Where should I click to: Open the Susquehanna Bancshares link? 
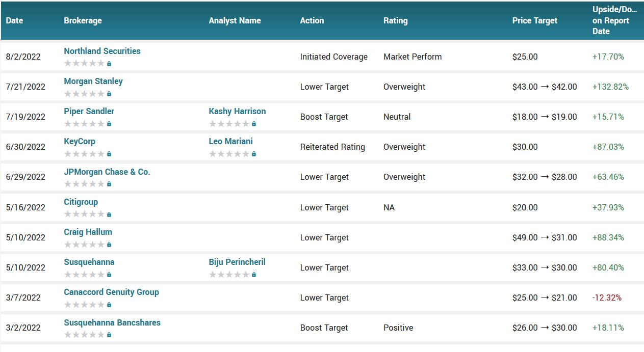point(112,322)
